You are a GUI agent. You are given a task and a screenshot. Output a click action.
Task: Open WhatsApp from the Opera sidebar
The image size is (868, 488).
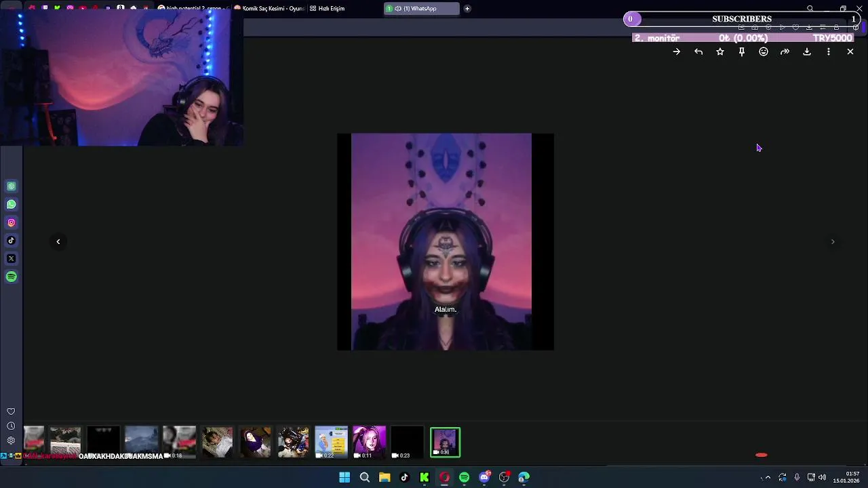point(12,204)
